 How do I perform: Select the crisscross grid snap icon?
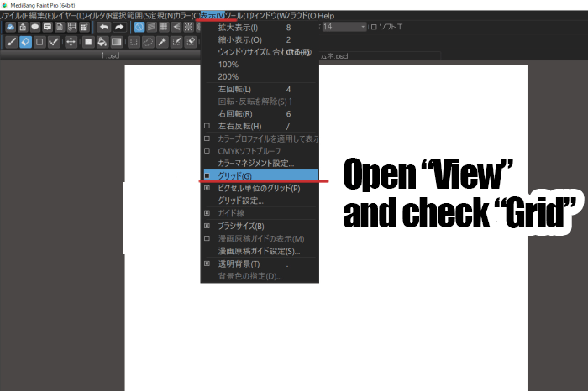(x=164, y=27)
